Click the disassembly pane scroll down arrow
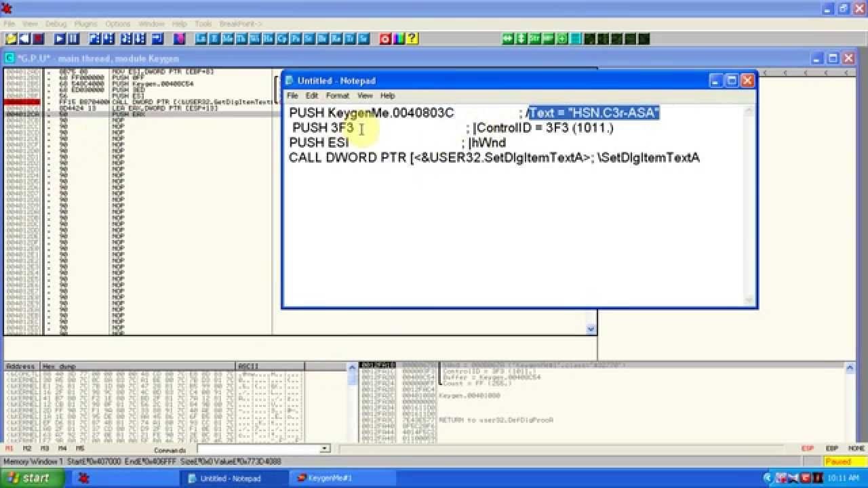 tap(591, 329)
